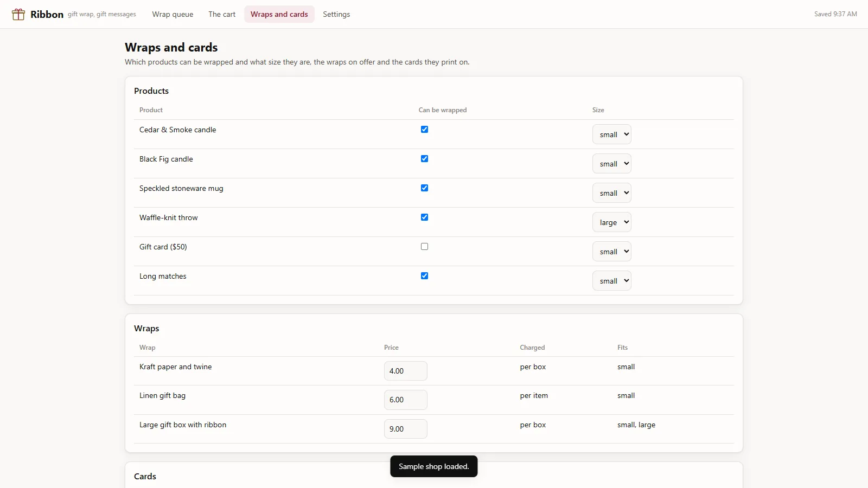This screenshot has height=488, width=868.
Task: Open the Wrap queue tab
Action: click(x=173, y=14)
